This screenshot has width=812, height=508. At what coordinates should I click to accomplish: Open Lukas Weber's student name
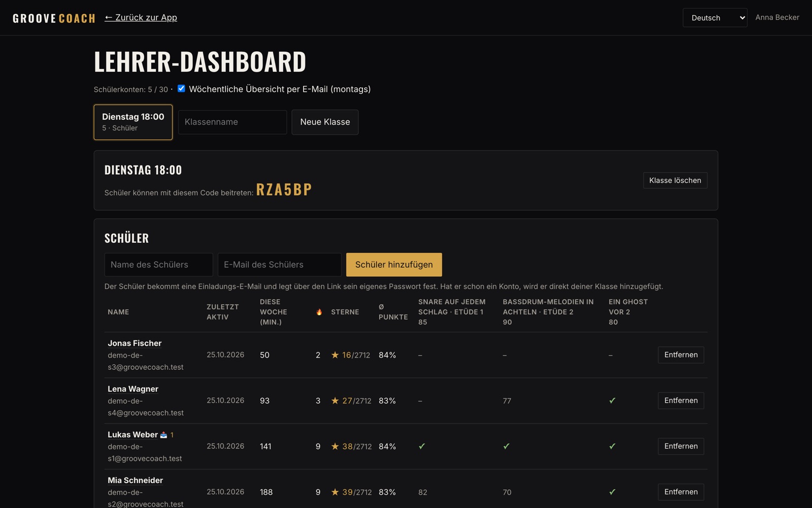(132, 435)
